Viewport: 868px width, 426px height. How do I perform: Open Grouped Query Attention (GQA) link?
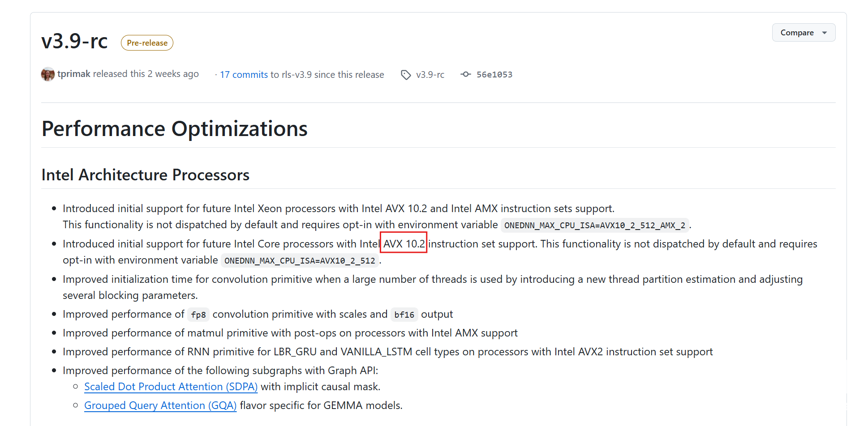pyautogui.click(x=160, y=405)
